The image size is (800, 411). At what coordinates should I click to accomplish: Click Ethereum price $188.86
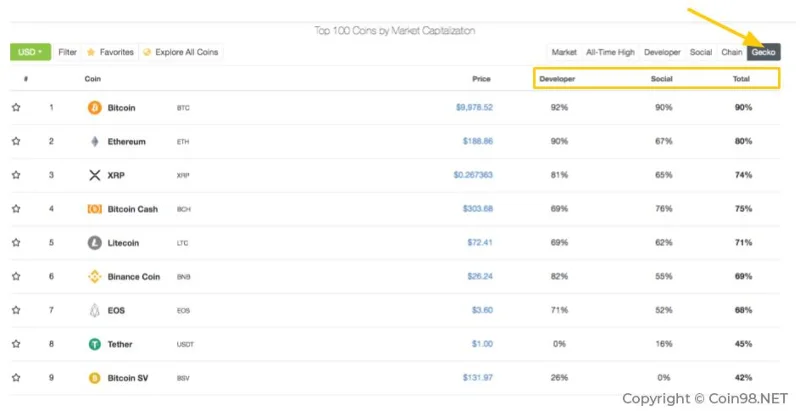coord(478,141)
